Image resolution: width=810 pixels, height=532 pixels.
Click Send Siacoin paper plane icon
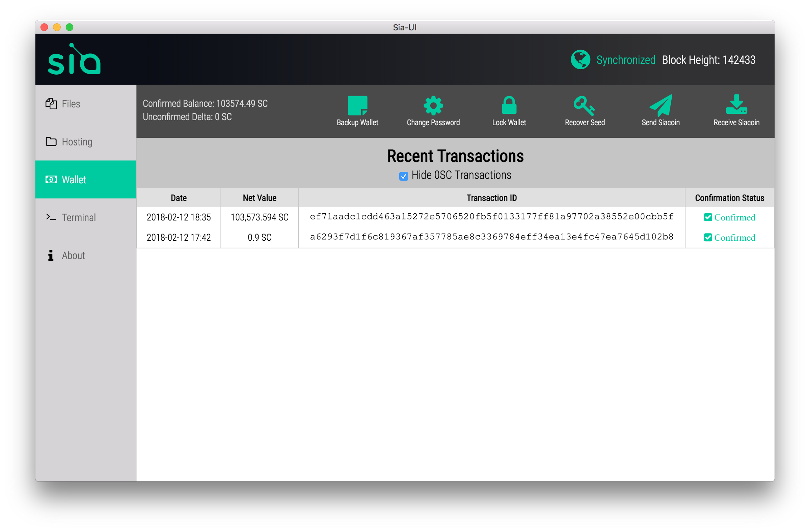[660, 106]
